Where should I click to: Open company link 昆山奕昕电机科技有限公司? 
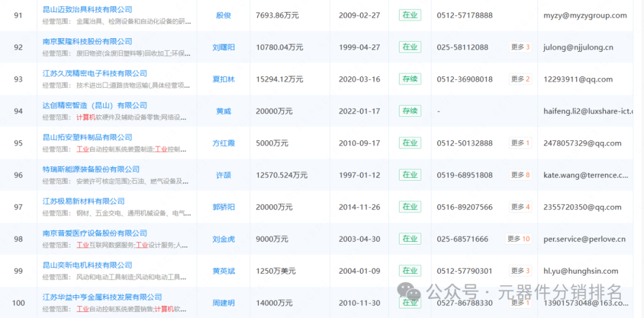click(x=88, y=265)
